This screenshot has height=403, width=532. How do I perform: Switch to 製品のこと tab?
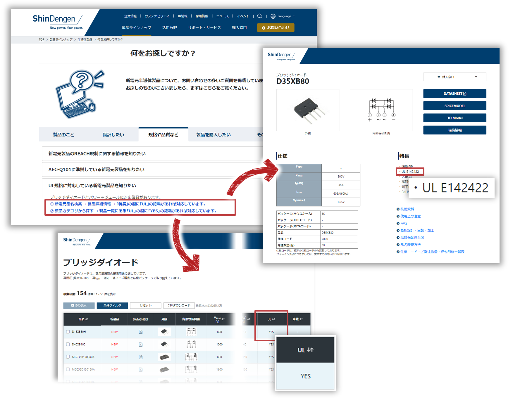click(x=63, y=135)
